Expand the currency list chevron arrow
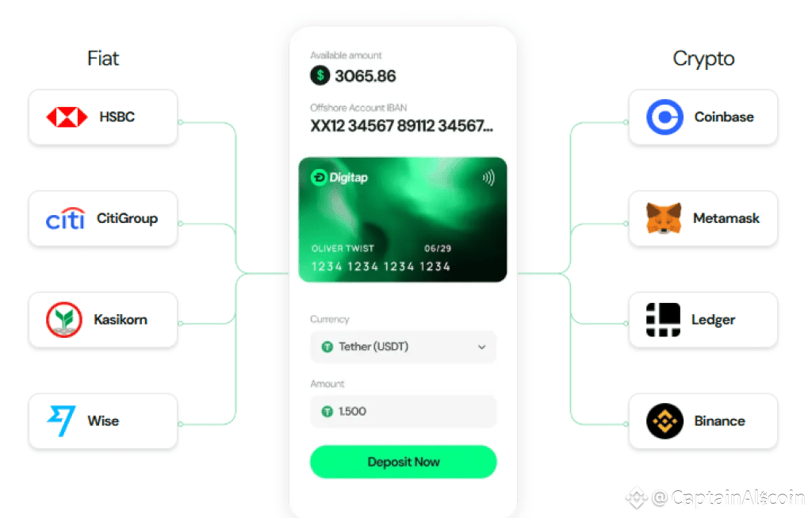Viewport: 812px width, 518px height. click(x=481, y=347)
